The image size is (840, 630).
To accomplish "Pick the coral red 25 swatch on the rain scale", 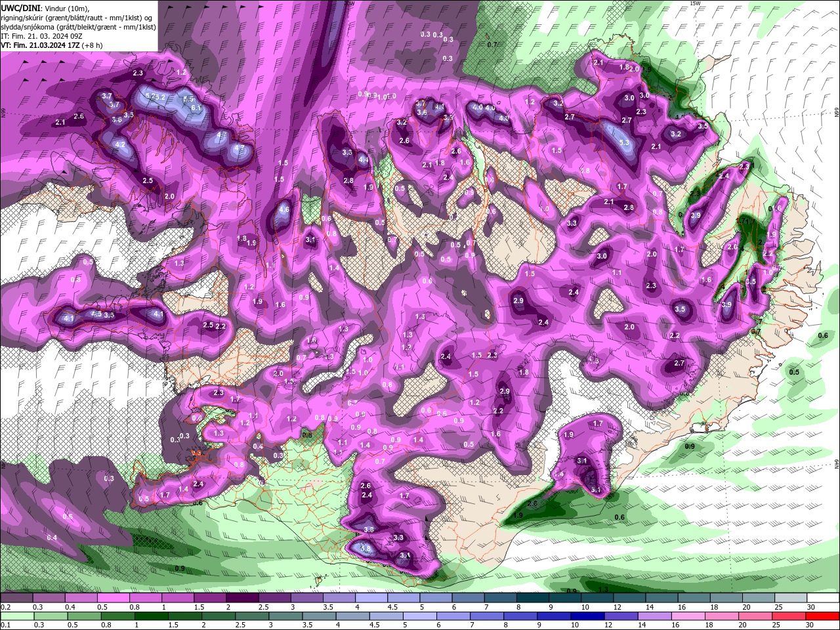I will pos(789,616).
